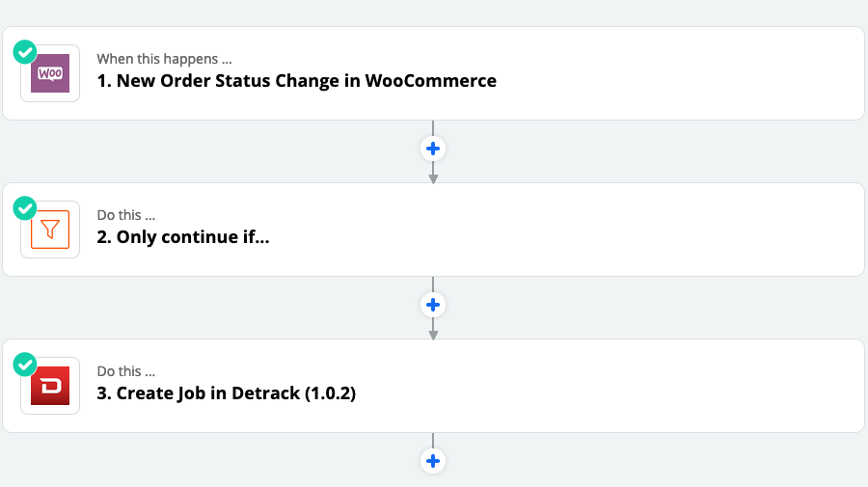This screenshot has width=868, height=487.
Task: Click "Do this ..." above Create Job in Detrack
Action: (126, 371)
